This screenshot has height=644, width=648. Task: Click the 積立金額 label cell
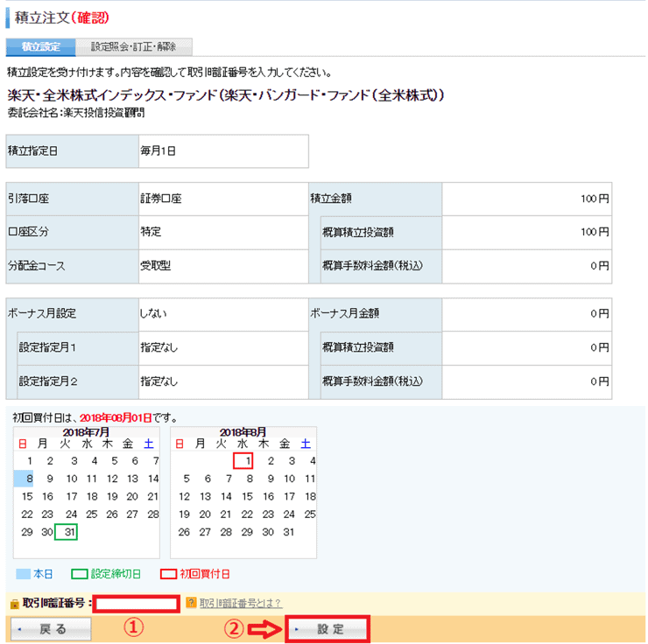coord(376,199)
